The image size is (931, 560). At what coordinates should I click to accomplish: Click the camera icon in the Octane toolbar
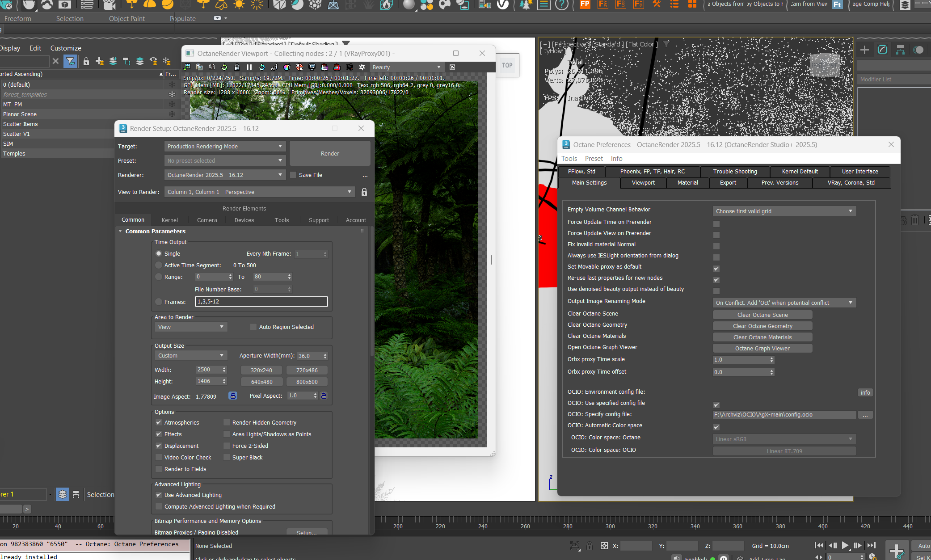coord(350,67)
